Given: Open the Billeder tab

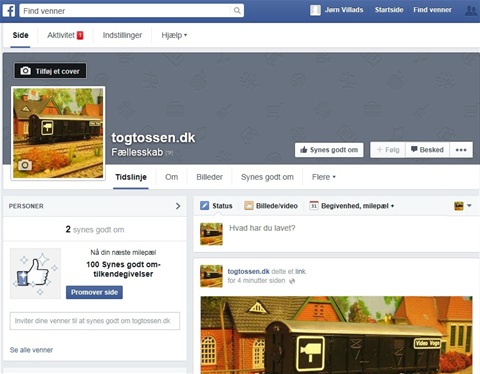Looking at the screenshot, I should pyautogui.click(x=209, y=177).
